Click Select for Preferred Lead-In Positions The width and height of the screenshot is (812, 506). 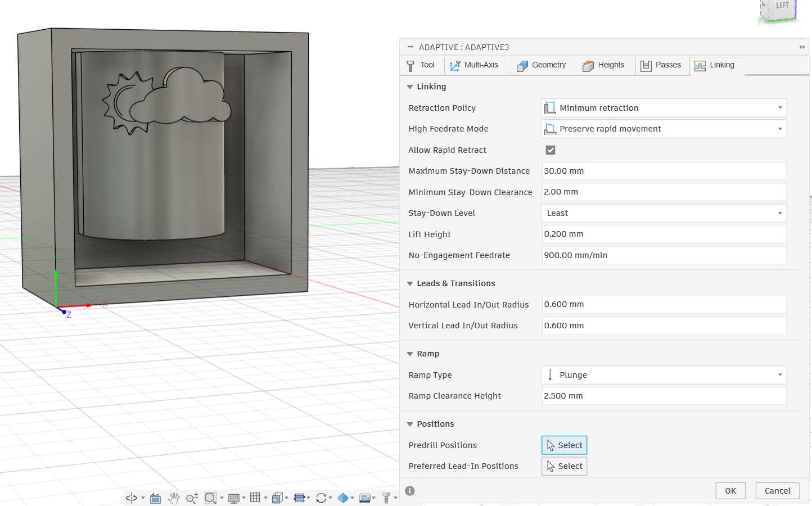564,466
